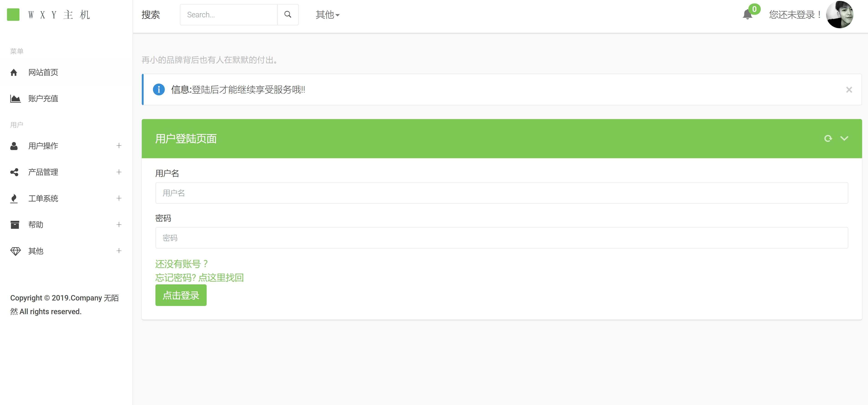Viewport: 868px width, 405px height.
Task: Click the chart icon beside 账户充值
Action: click(x=15, y=99)
